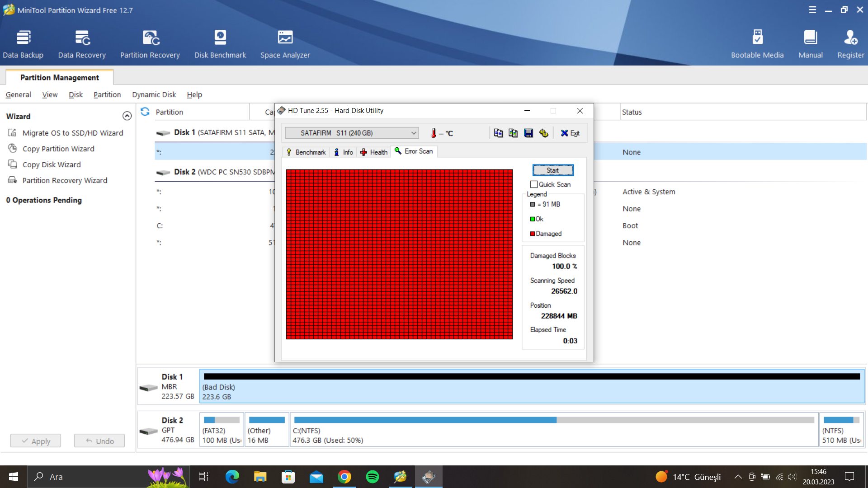Switch to the Health tab

[x=374, y=152]
